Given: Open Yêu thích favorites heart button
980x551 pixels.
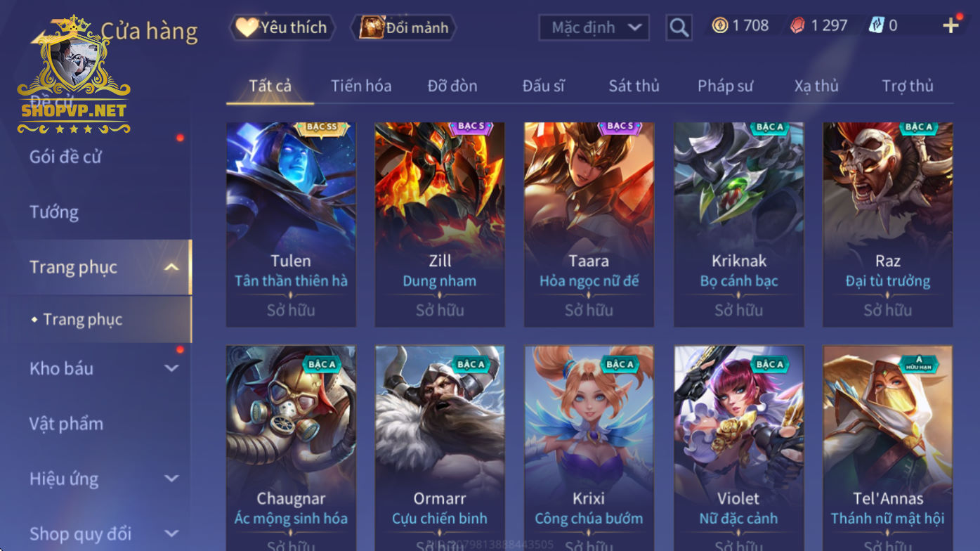Looking at the screenshot, I should point(282,27).
